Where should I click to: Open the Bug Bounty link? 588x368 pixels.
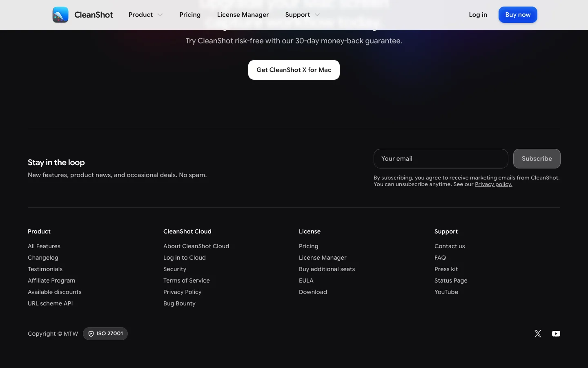tap(179, 303)
